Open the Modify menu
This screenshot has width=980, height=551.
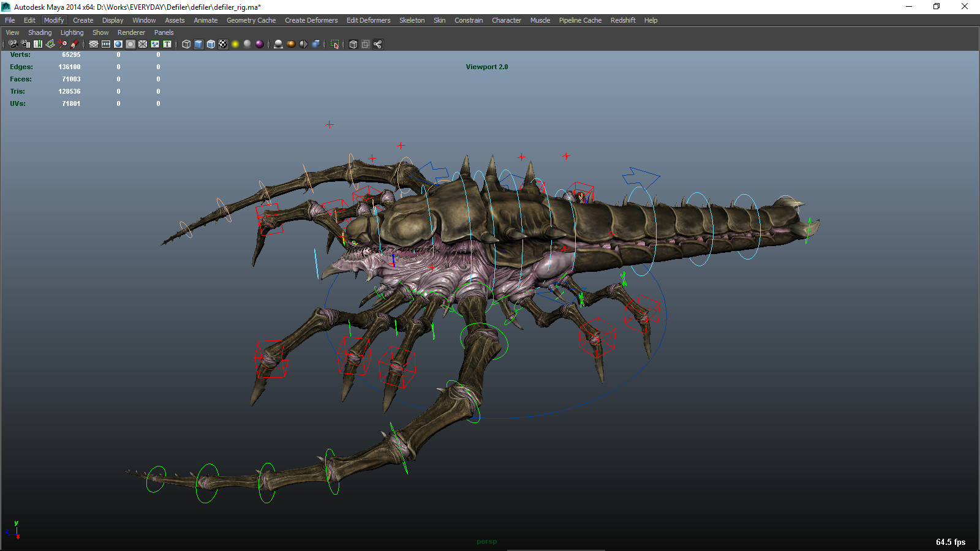[54, 20]
